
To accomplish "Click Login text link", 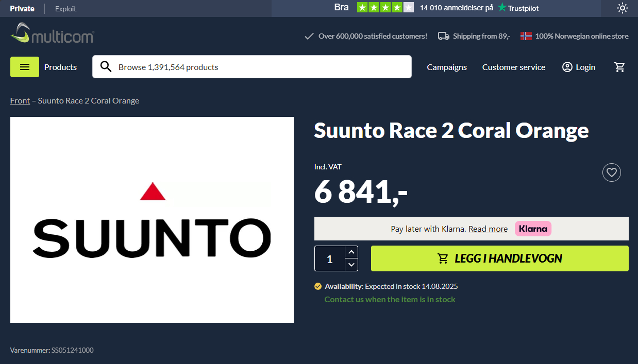I will [585, 67].
